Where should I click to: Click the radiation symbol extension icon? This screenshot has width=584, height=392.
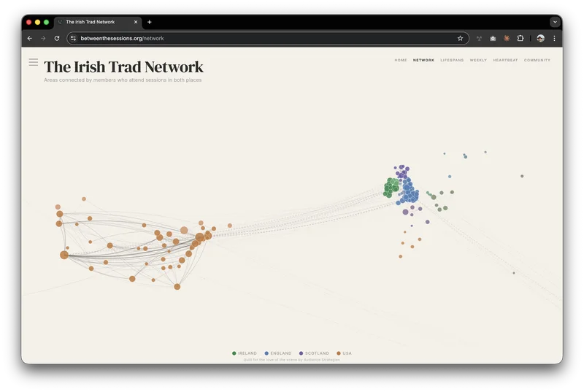[x=479, y=39]
